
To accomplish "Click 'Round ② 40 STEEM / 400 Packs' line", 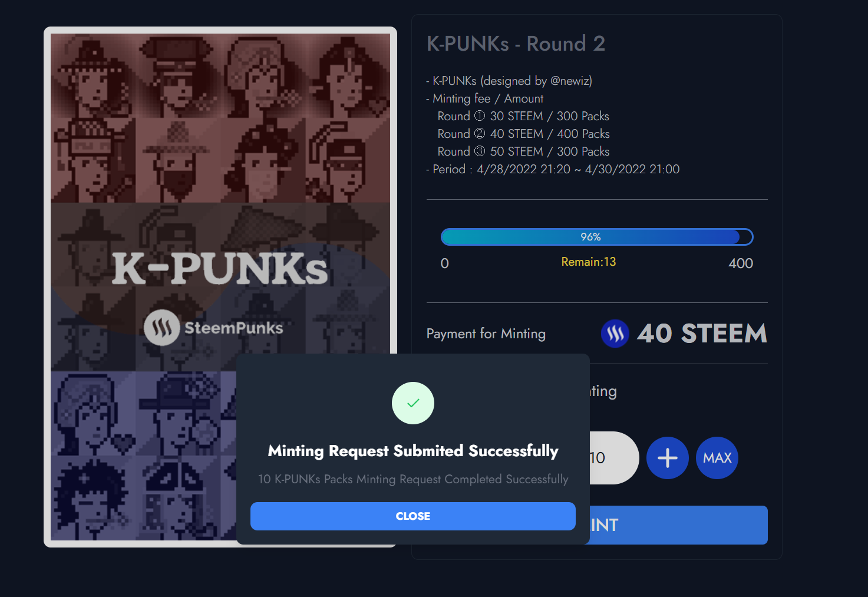I will [x=523, y=134].
